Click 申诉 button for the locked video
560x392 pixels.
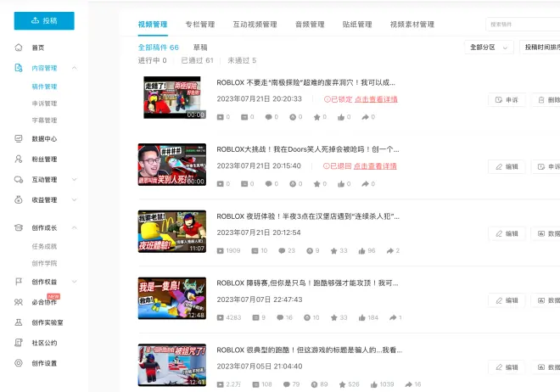pyautogui.click(x=507, y=99)
